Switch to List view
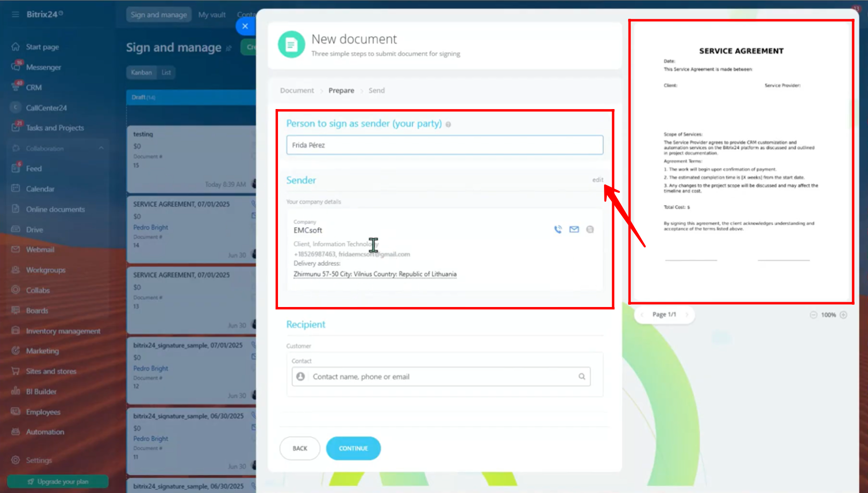Viewport: 868px width, 493px height. tap(166, 73)
